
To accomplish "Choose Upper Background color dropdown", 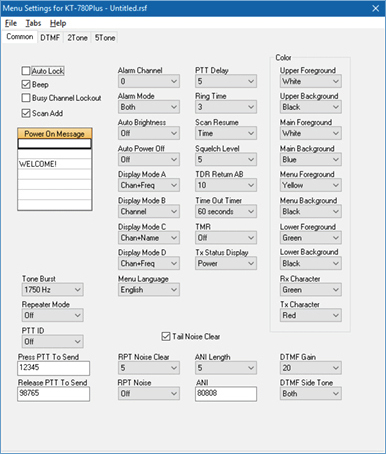I will click(x=311, y=107).
